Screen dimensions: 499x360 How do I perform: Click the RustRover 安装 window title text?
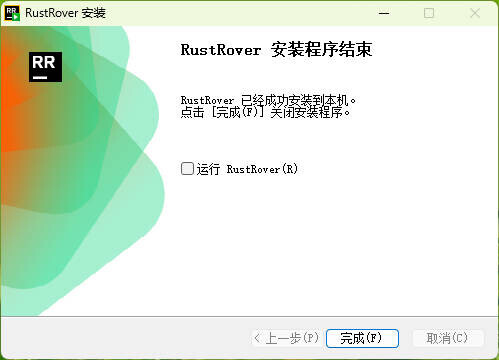pos(65,13)
